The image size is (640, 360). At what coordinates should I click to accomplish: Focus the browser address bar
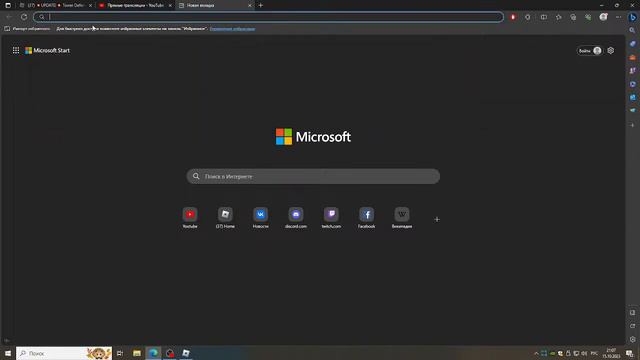click(269, 17)
